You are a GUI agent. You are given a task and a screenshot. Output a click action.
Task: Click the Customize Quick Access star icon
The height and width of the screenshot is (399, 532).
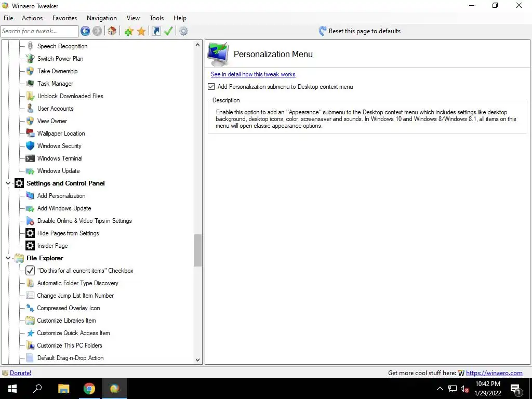[x=30, y=333]
